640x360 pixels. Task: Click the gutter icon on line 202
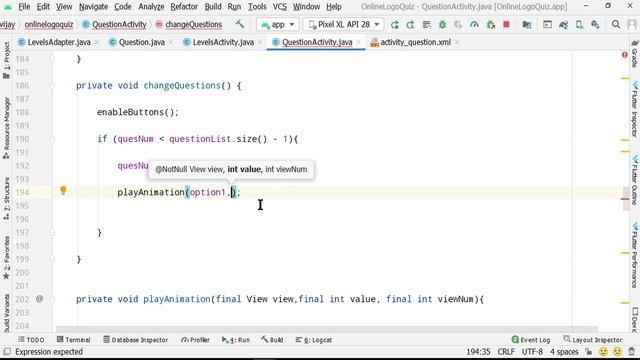click(x=39, y=299)
